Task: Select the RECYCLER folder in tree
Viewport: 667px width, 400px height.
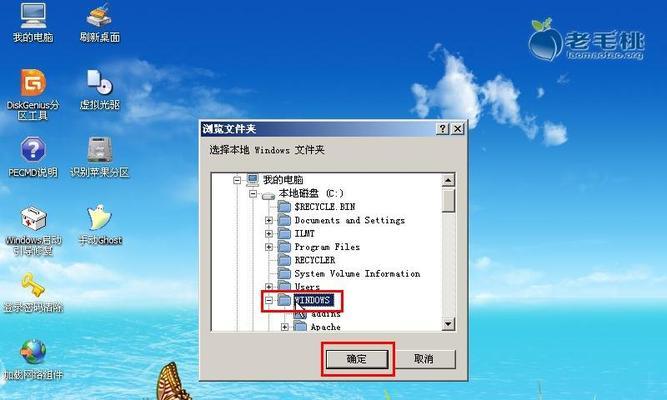Action: (x=315, y=260)
